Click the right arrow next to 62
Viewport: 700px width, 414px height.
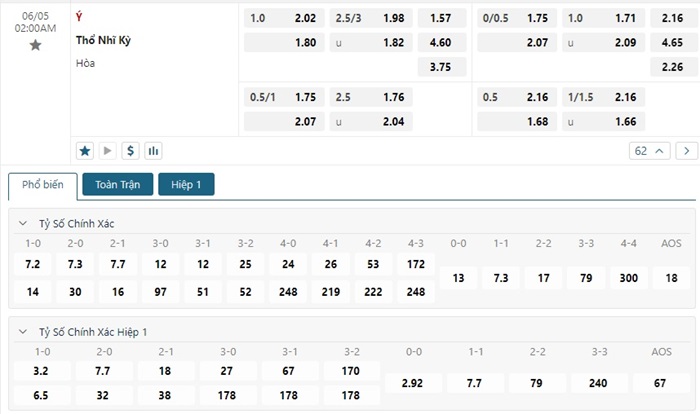point(686,151)
